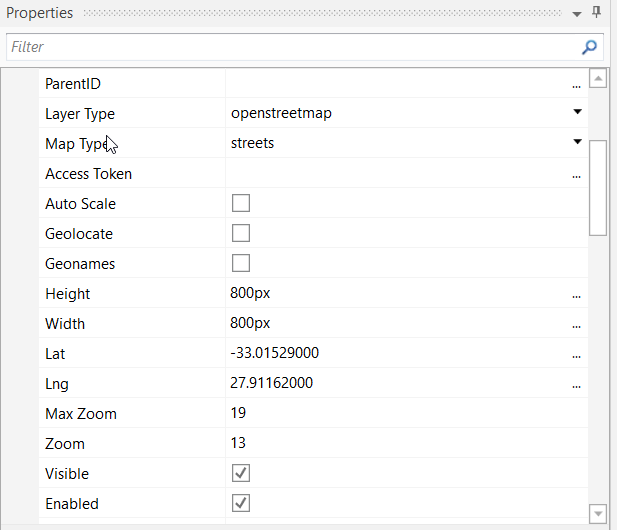This screenshot has width=617, height=530.
Task: Open the ellipsis editor for Height
Action: [x=576, y=295]
